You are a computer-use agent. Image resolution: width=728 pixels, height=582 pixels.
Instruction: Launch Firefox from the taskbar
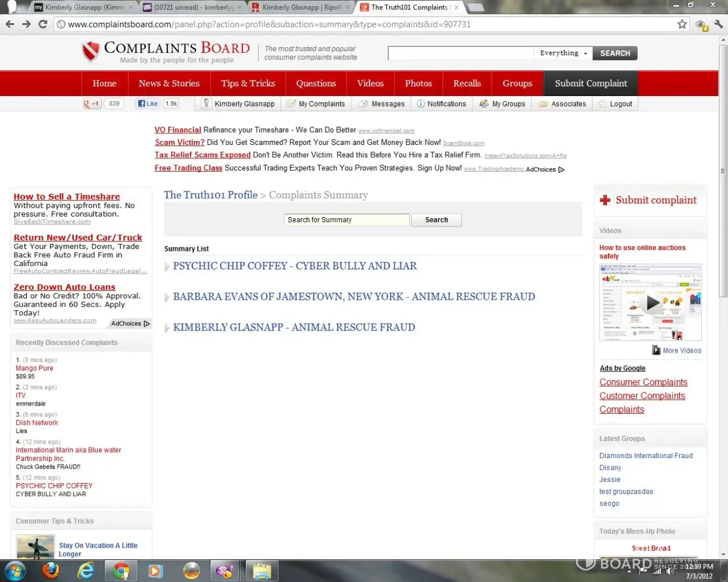pos(51,570)
